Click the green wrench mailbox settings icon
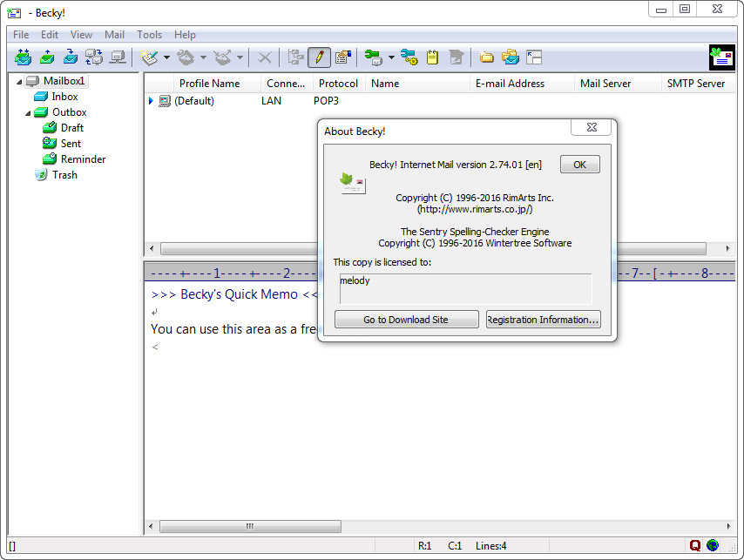 pyautogui.click(x=374, y=57)
